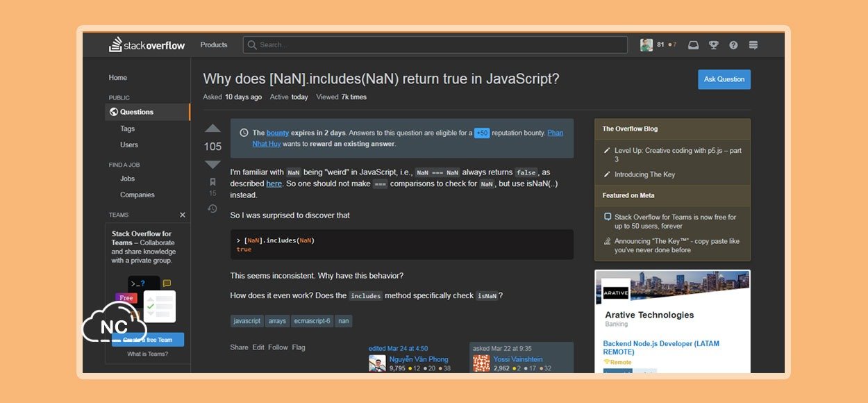
Task: Open Users in left sidebar
Action: point(129,145)
